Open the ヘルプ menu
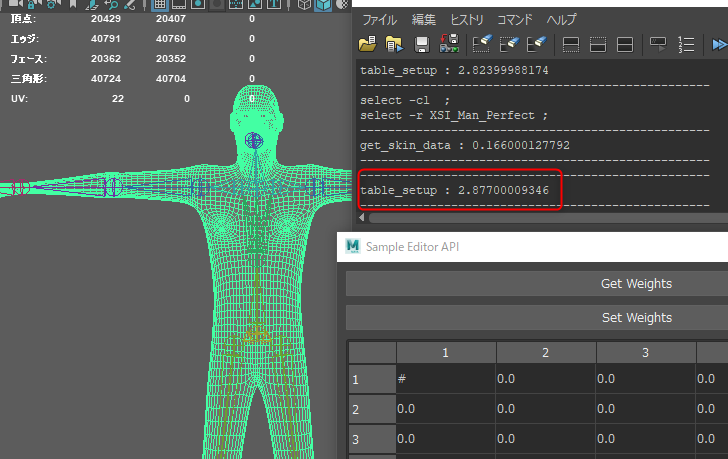This screenshot has width=728, height=459. pos(561,20)
